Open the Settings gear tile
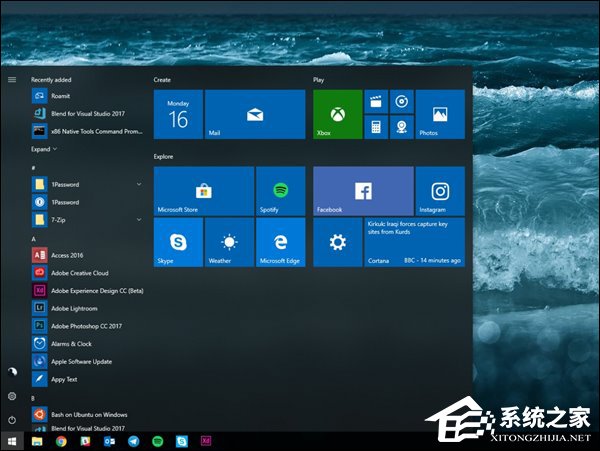Viewport: 600px width, 451px height. coord(338,242)
